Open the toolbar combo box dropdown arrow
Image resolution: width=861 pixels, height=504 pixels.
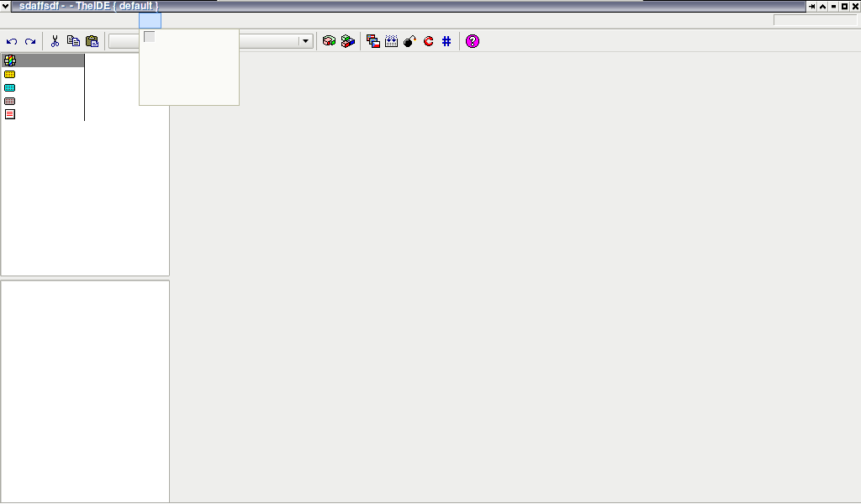tap(305, 41)
